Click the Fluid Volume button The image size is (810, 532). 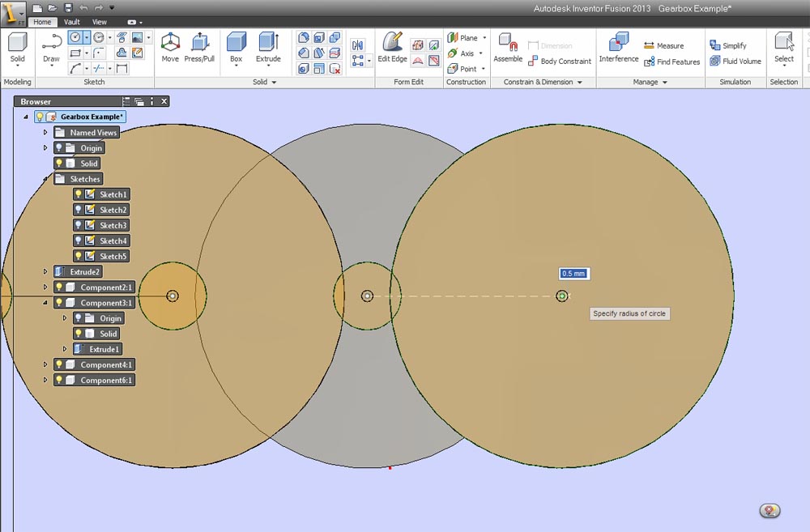(735, 61)
